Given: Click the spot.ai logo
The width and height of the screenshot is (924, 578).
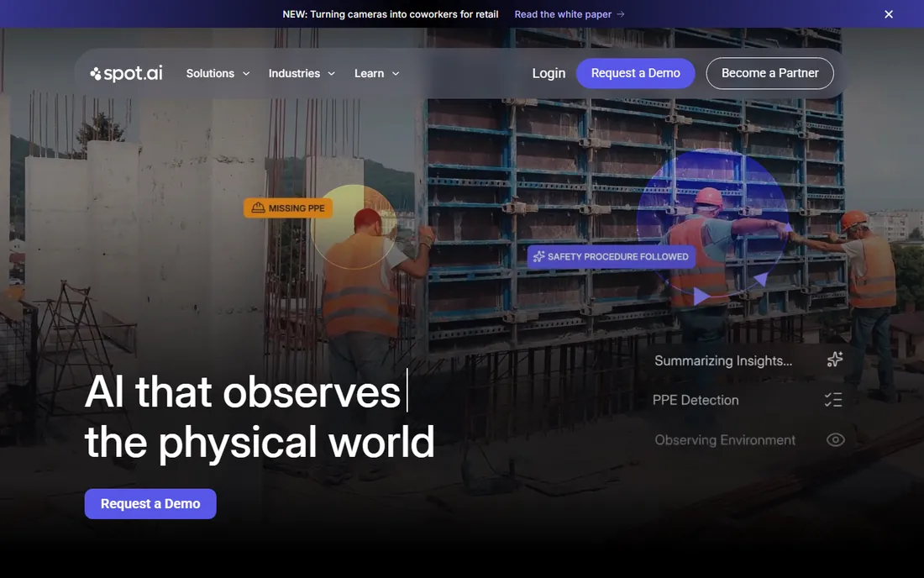Looking at the screenshot, I should point(126,73).
